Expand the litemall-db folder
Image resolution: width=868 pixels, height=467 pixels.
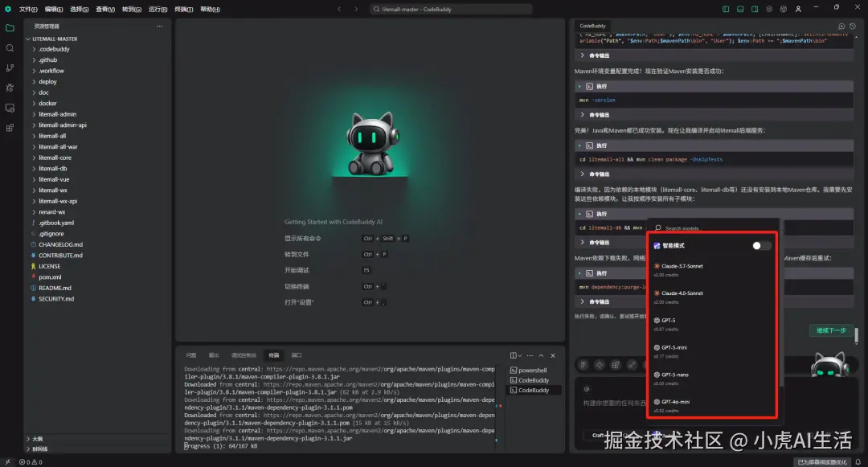tap(97, 169)
